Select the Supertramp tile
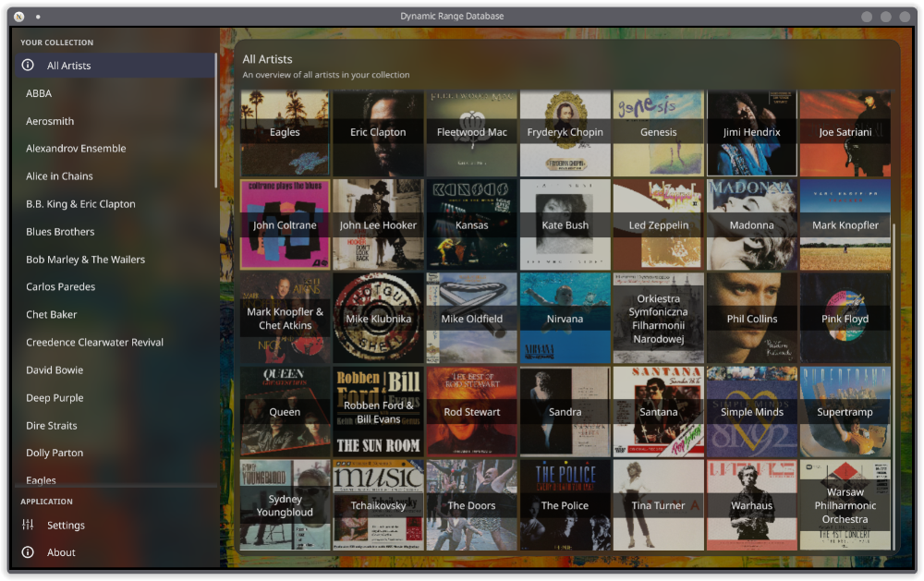Screen dimensions: 924x581 click(x=845, y=412)
